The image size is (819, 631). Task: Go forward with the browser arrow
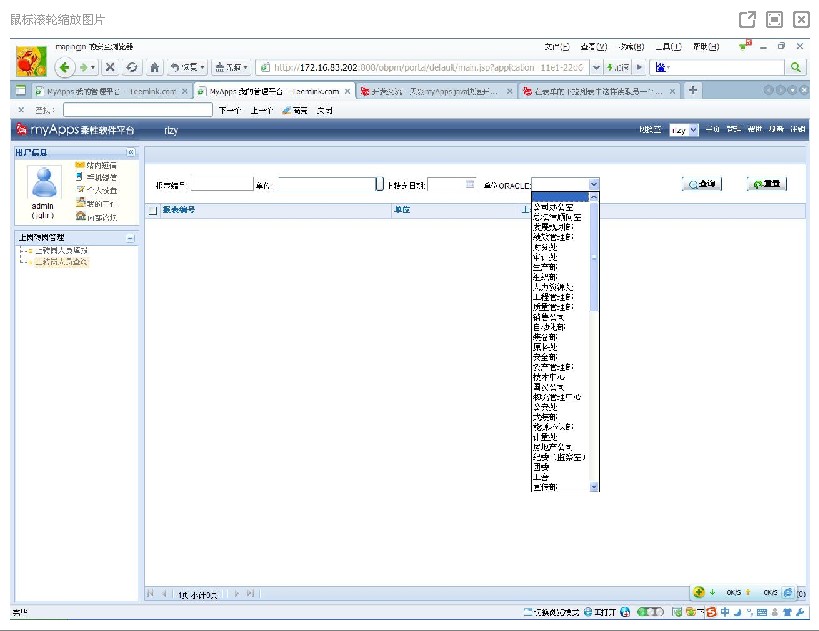[83, 67]
